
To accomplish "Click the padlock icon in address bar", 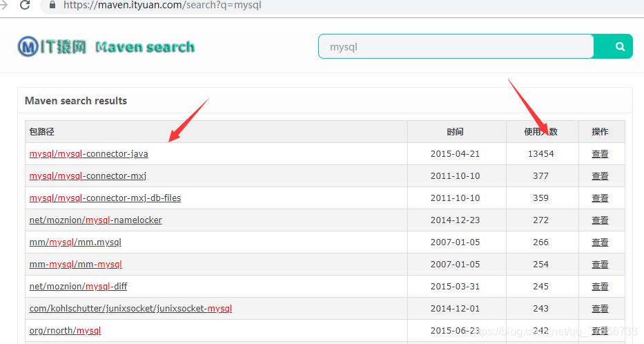I will click(52, 5).
